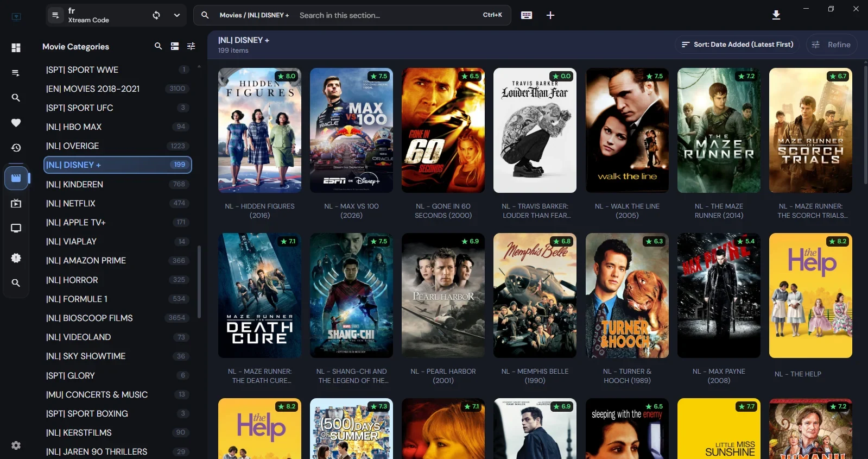Click the 'Movies / |NL| DISNEY +' breadcrumb
The image size is (868, 459).
[x=254, y=15]
